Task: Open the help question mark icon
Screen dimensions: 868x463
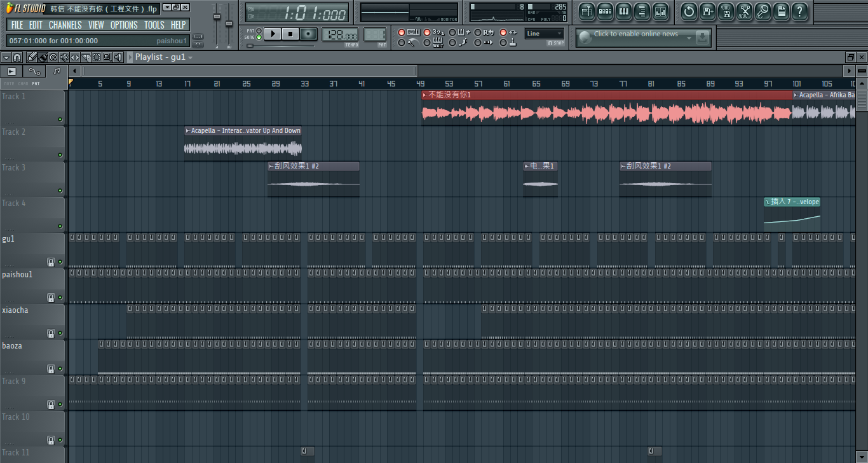Action: click(x=799, y=11)
